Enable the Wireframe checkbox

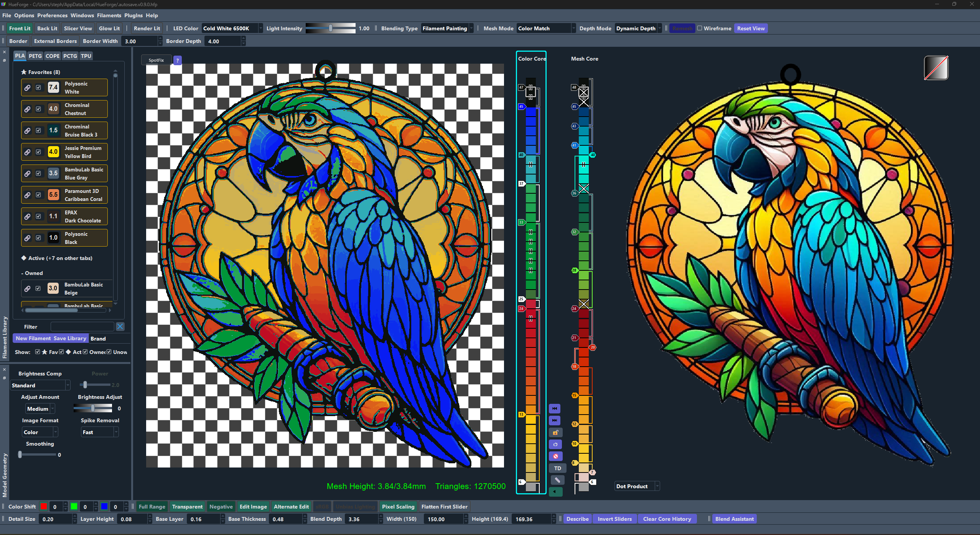click(700, 28)
